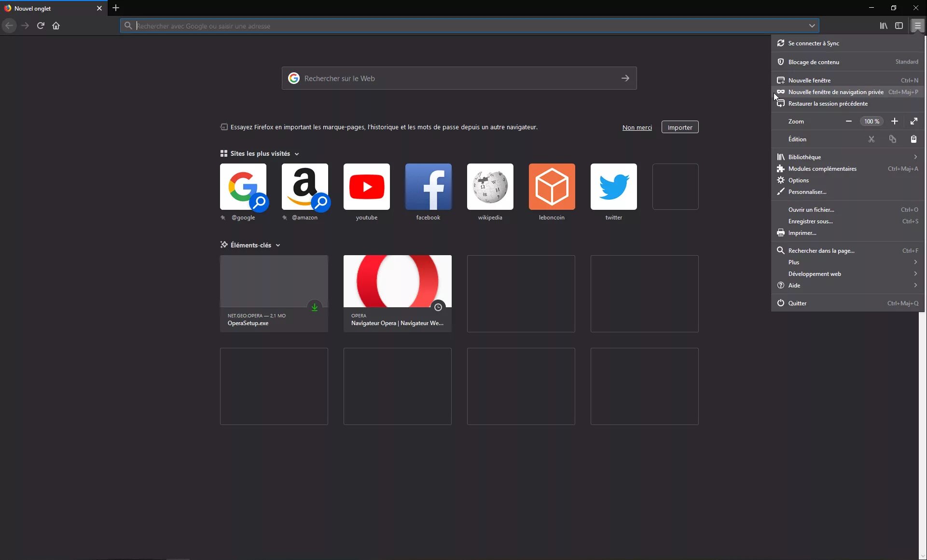Open a new tab with plus button
Viewport: 927px width, 560px height.
click(116, 8)
